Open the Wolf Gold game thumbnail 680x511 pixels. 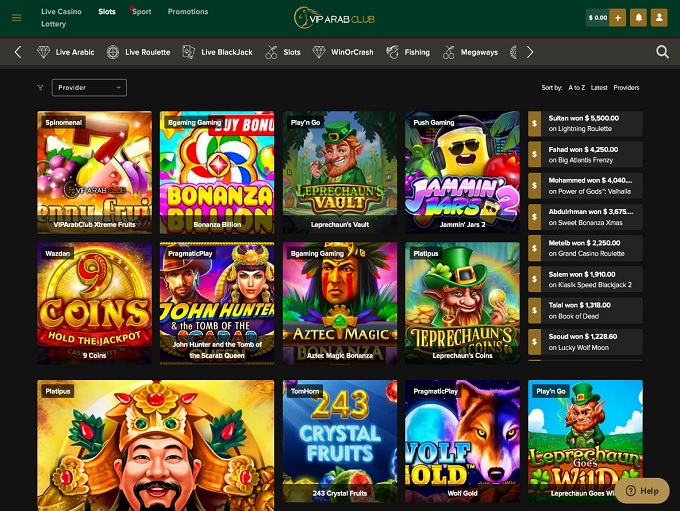pos(462,440)
